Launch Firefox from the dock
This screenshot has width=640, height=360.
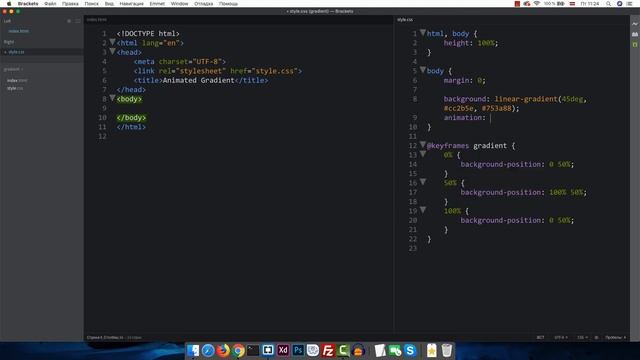223,350
